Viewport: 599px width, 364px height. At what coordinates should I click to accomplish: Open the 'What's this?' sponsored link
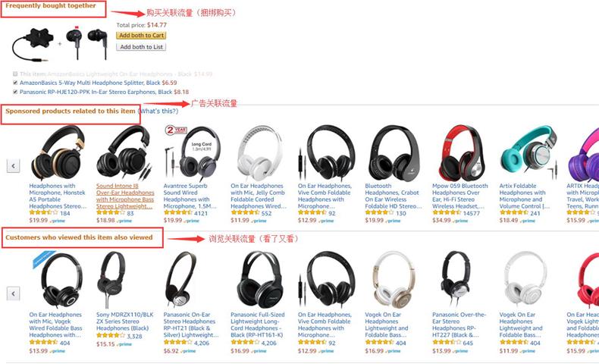coord(158,111)
